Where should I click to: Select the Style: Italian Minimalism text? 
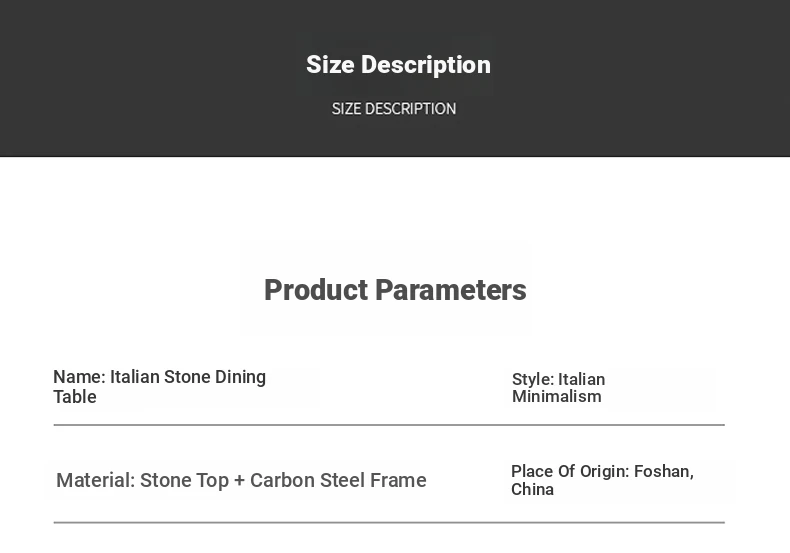click(558, 388)
